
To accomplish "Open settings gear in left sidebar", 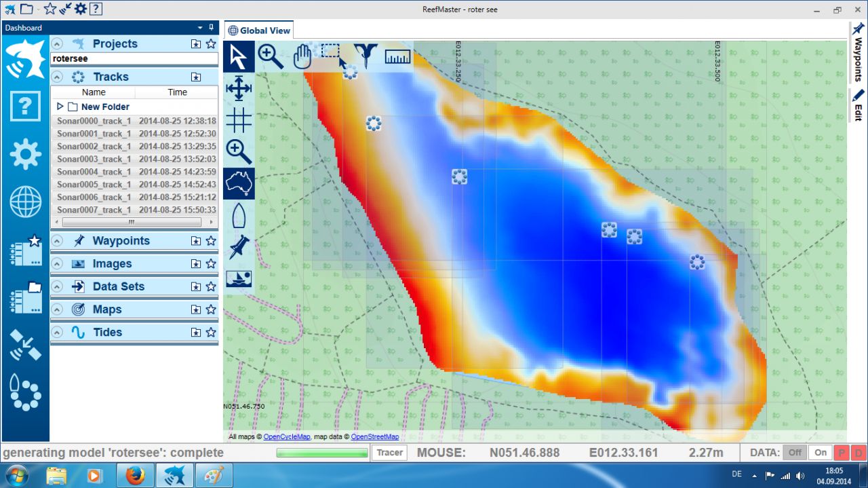I will pyautogui.click(x=25, y=154).
